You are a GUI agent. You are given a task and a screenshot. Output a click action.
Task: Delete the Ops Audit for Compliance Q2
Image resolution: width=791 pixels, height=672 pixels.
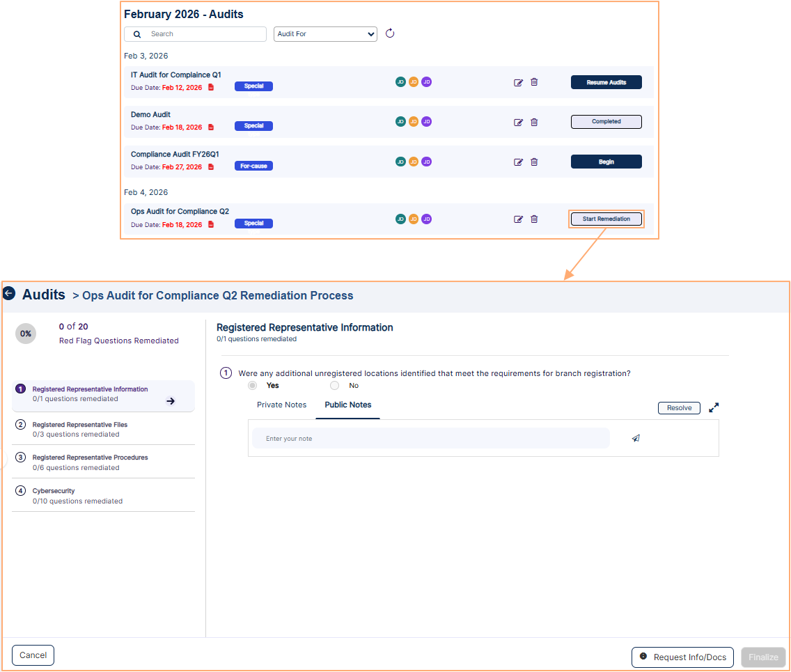pyautogui.click(x=534, y=219)
